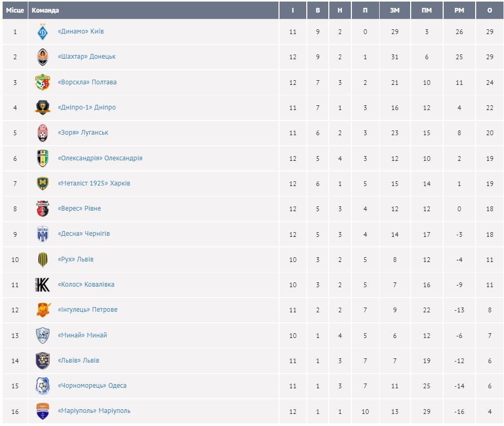Click the О points column header
This screenshot has height=426, width=504.
click(489, 10)
